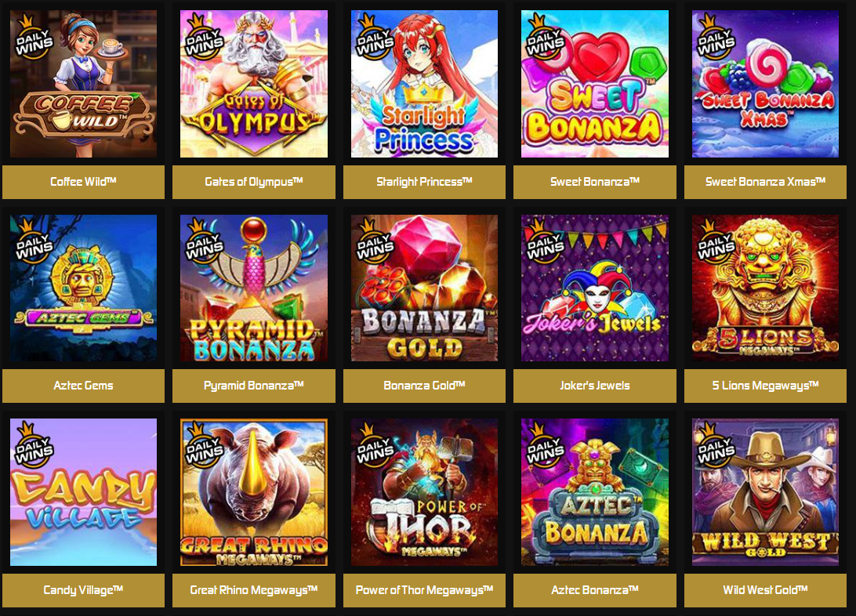Launch Pyramid Bonanza game thumbnail
Screen dimensions: 856x616
click(254, 288)
